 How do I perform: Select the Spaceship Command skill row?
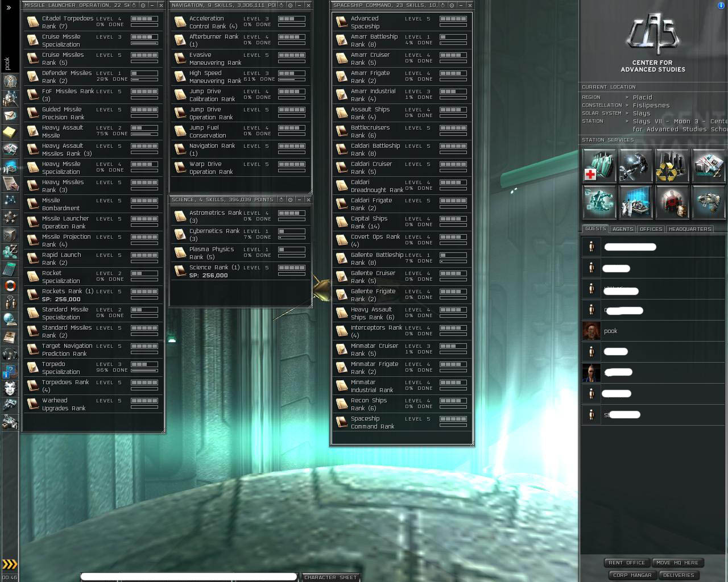click(402, 422)
